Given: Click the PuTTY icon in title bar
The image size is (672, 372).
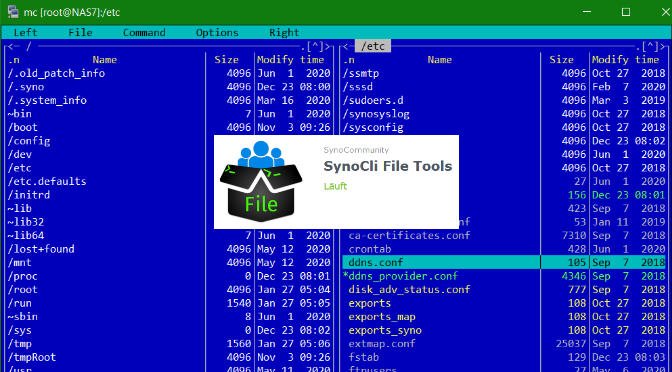Looking at the screenshot, I should point(12,12).
